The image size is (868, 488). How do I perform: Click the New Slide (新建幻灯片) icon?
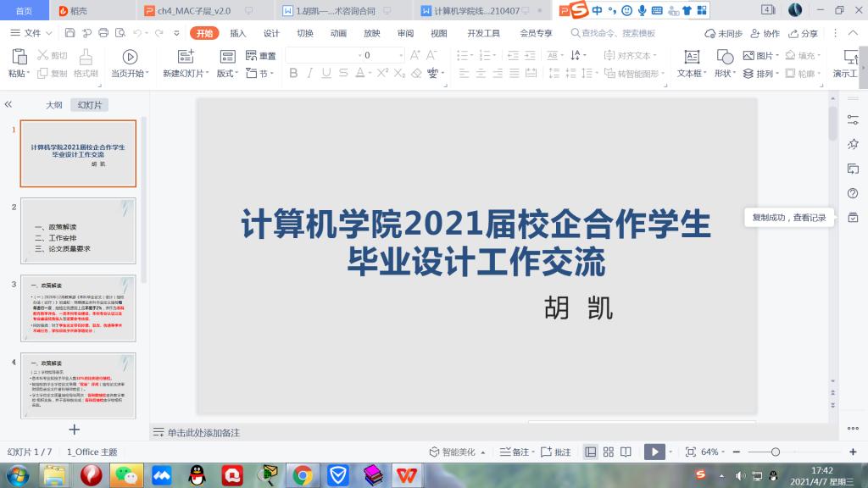click(183, 56)
